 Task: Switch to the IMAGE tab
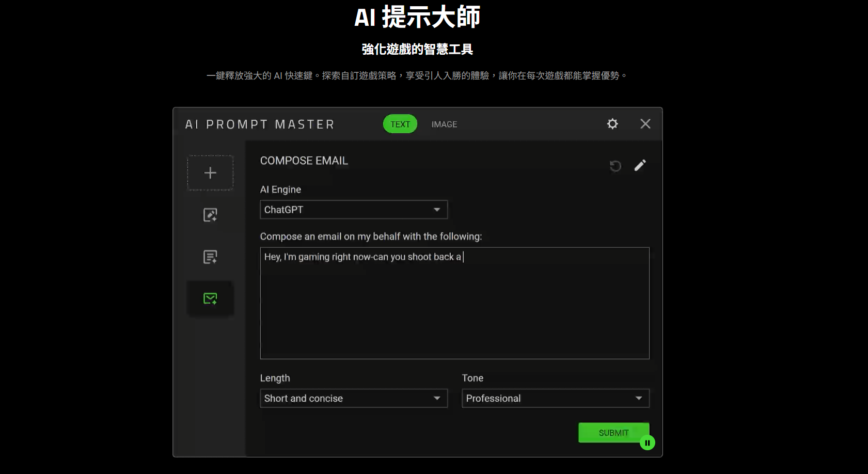pos(444,124)
